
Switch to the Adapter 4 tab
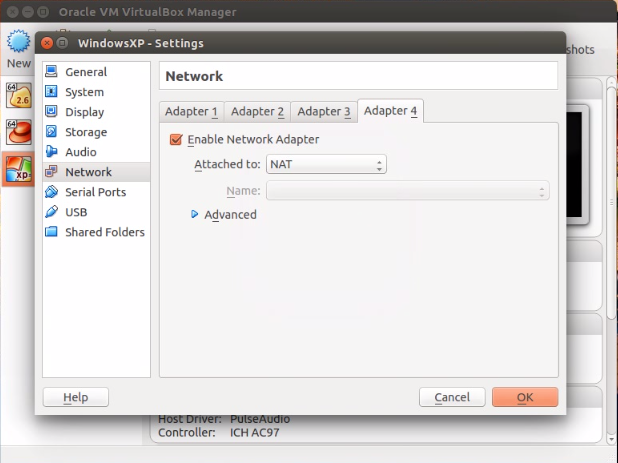pos(390,111)
